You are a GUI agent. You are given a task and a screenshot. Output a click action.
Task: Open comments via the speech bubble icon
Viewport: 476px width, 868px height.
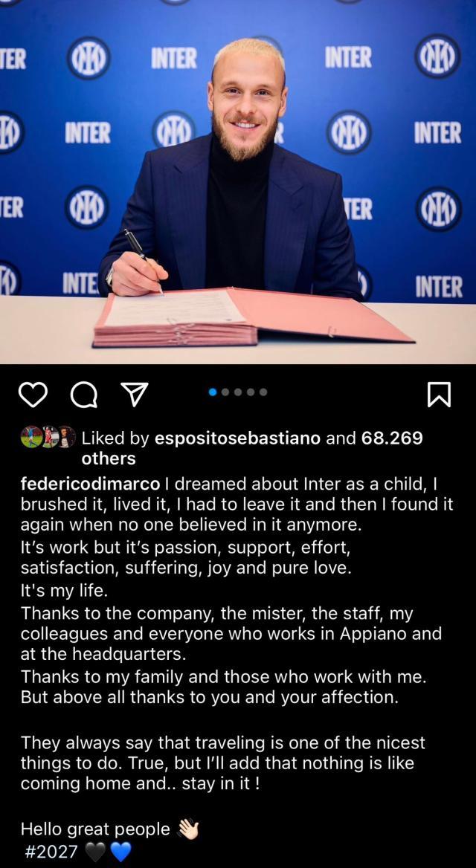click(83, 395)
